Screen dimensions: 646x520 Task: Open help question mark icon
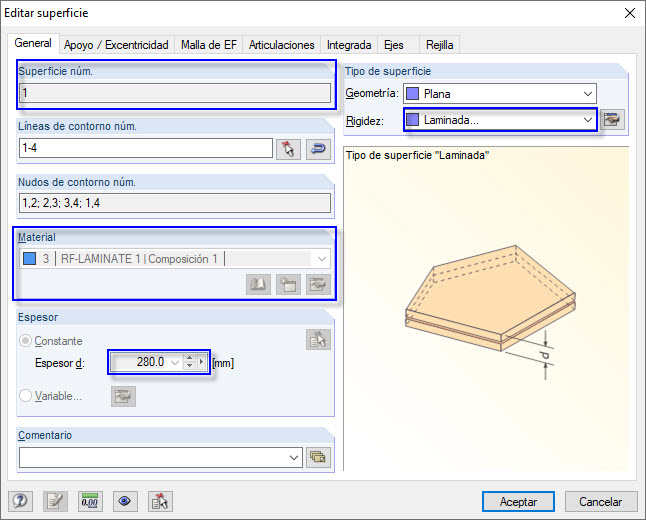click(20, 501)
